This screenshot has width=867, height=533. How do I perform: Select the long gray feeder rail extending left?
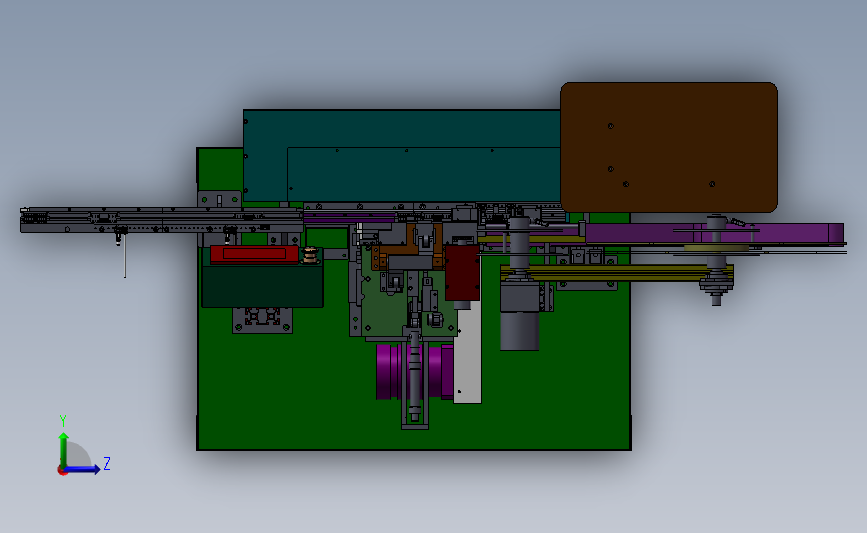(x=161, y=221)
